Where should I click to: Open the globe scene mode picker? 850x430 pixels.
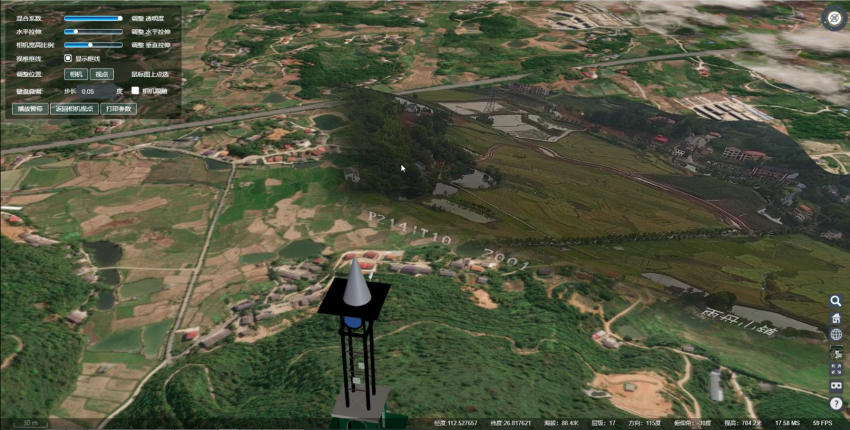[x=835, y=335]
